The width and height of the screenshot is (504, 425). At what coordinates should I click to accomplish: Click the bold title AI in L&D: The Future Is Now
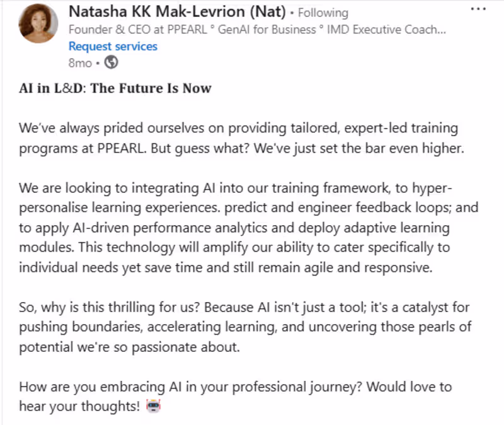coord(115,88)
